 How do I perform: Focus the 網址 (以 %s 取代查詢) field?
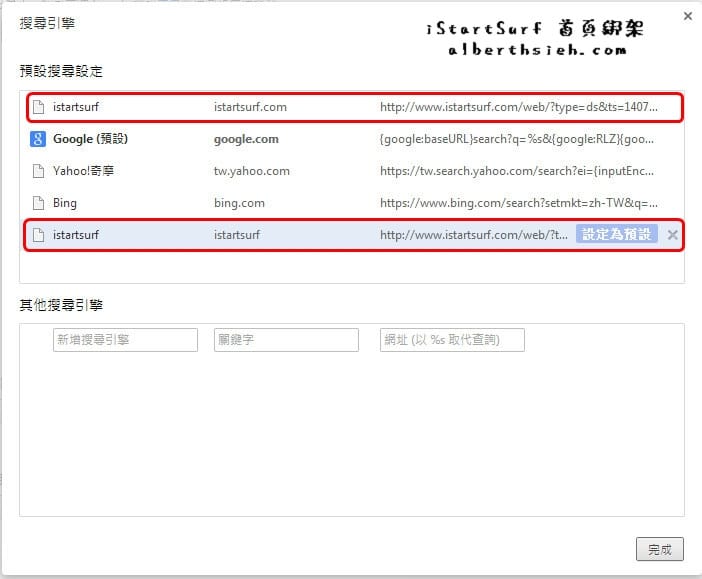(x=452, y=340)
